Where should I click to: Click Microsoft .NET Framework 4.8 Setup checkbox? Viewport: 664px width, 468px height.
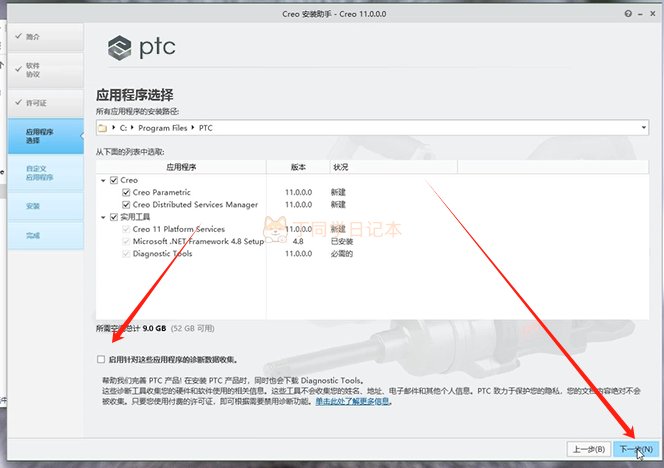pos(126,241)
